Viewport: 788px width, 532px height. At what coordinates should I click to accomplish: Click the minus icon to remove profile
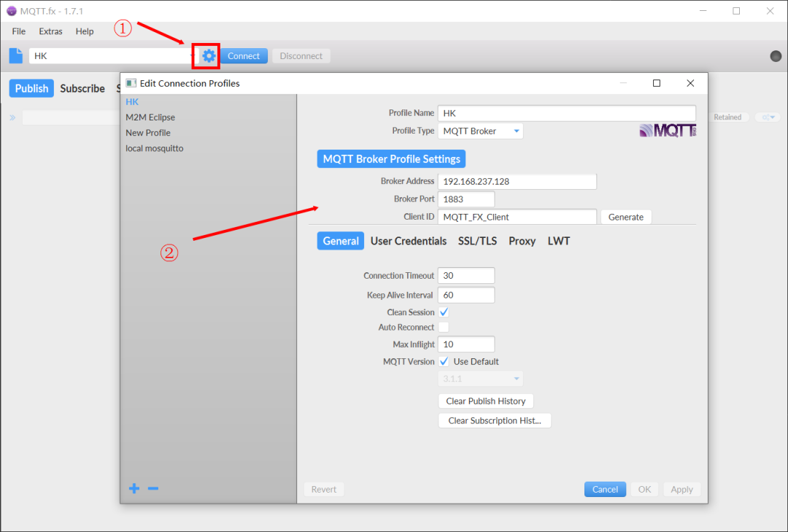[x=153, y=488]
